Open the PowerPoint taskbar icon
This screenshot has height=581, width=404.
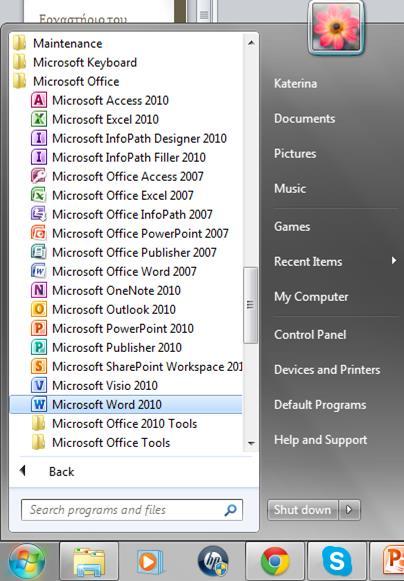click(x=388, y=562)
